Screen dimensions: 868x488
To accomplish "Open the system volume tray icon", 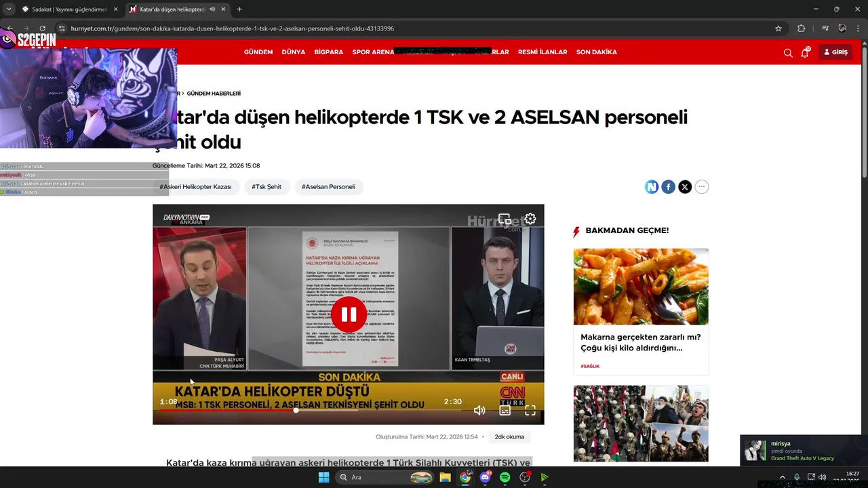I will click(x=822, y=477).
